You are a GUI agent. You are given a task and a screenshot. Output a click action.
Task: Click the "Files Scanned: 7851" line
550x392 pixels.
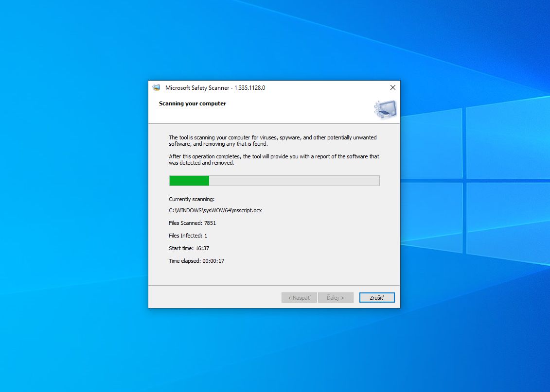pyautogui.click(x=192, y=223)
